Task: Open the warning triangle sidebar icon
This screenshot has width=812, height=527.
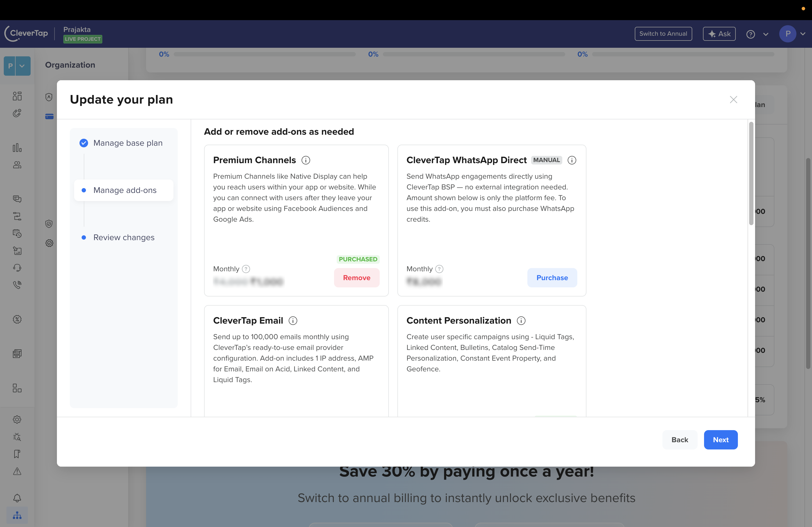Action: [17, 471]
